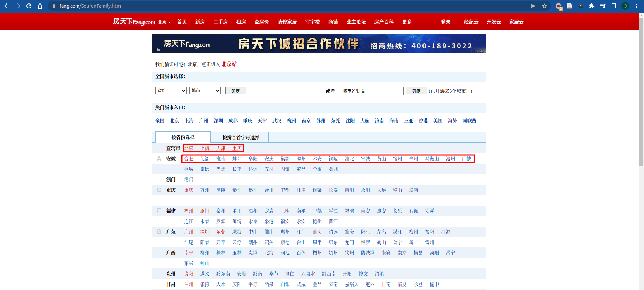Reload the page with the refresh icon

tap(29, 6)
